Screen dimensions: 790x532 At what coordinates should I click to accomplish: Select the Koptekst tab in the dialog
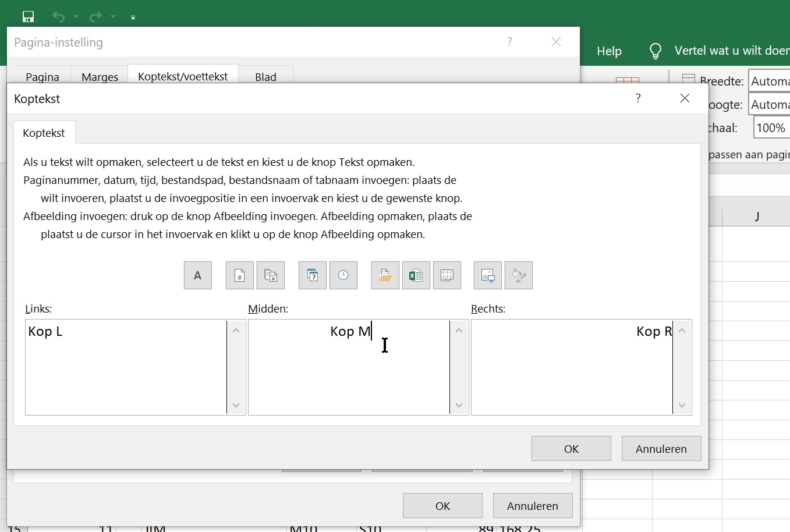click(x=44, y=133)
